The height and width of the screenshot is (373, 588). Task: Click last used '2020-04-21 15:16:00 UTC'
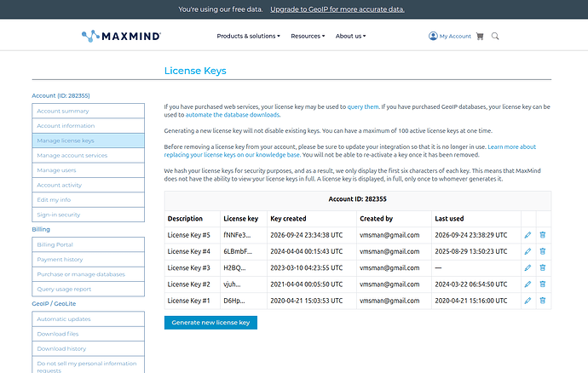point(471,301)
